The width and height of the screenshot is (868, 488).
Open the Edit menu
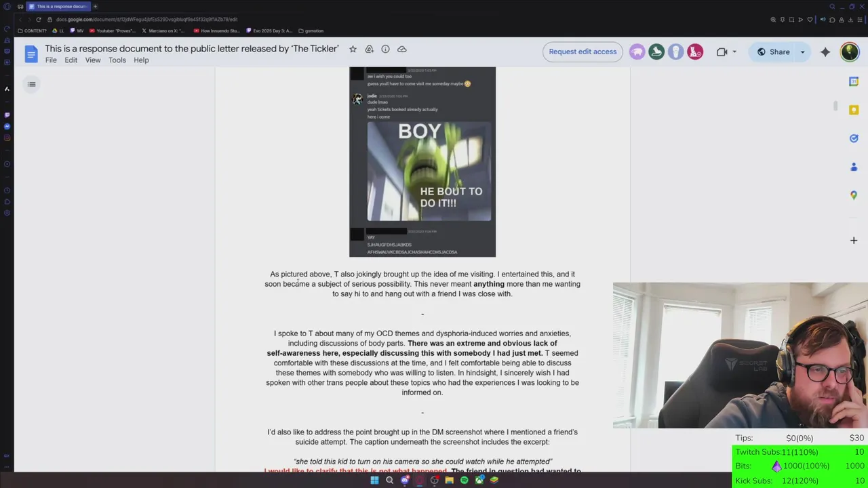pyautogui.click(x=71, y=60)
